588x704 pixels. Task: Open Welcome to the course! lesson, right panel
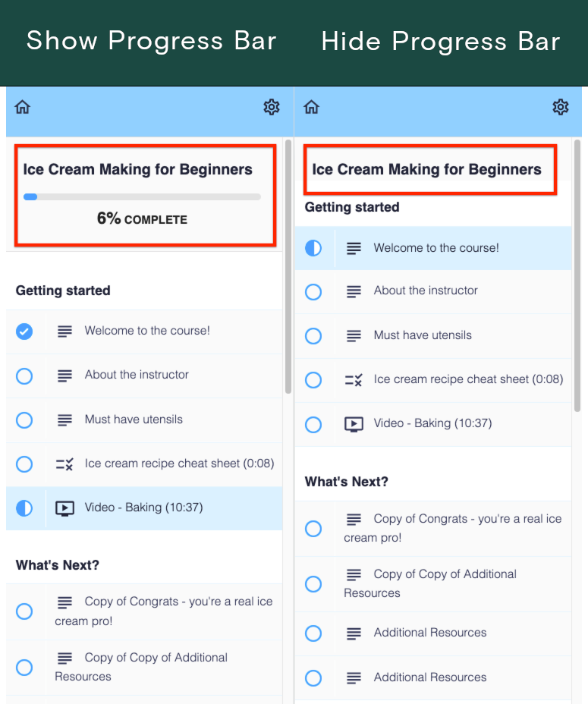(433, 248)
